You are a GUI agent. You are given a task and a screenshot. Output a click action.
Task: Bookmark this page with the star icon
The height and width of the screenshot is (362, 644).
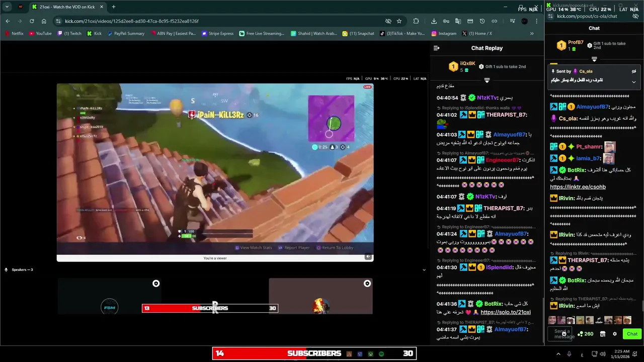coord(399,21)
